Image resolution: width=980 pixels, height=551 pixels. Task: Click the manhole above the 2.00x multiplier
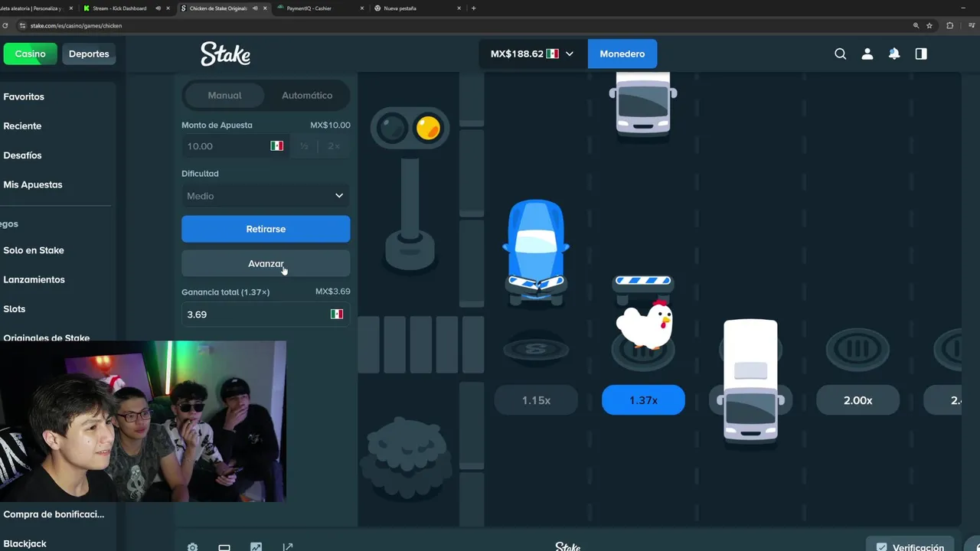[857, 350]
